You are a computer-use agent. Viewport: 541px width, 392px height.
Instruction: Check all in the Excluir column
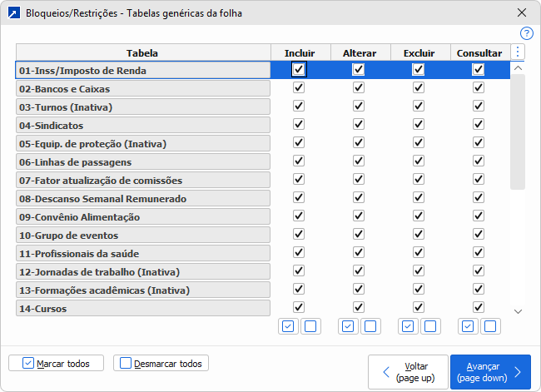click(408, 326)
